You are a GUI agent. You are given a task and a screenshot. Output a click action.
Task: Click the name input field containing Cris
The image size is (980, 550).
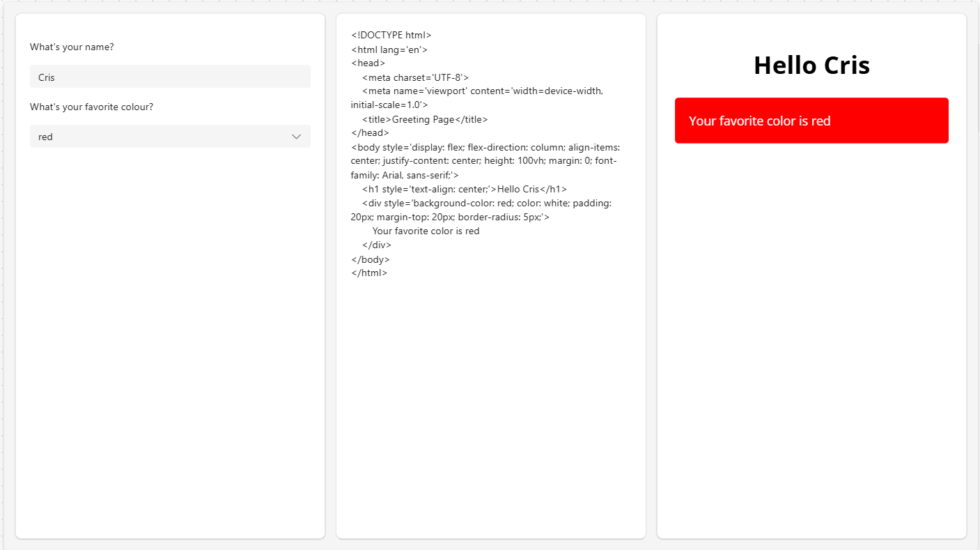point(170,77)
